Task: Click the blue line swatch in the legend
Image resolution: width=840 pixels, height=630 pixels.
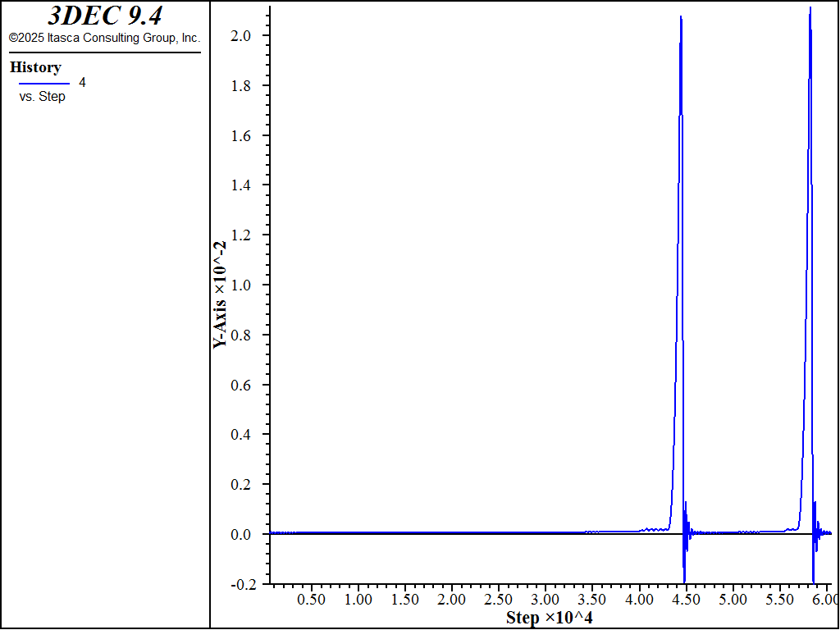Action: pyautogui.click(x=43, y=83)
